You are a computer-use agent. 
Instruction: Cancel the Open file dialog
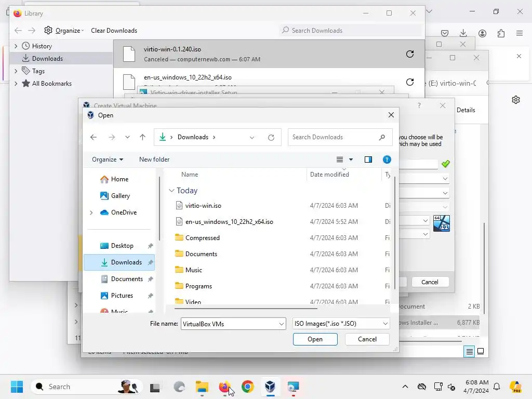(367, 339)
